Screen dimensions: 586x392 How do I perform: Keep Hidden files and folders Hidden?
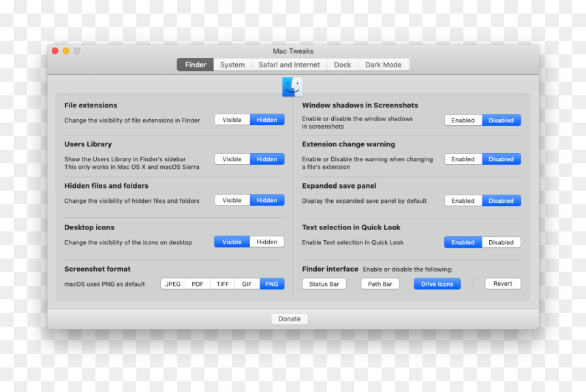click(x=267, y=200)
